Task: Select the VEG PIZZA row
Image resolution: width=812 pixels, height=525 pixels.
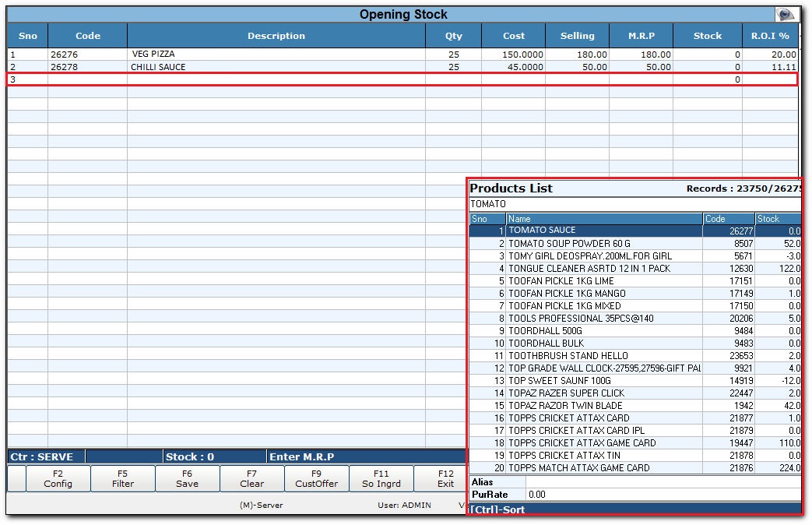Action: coord(276,55)
